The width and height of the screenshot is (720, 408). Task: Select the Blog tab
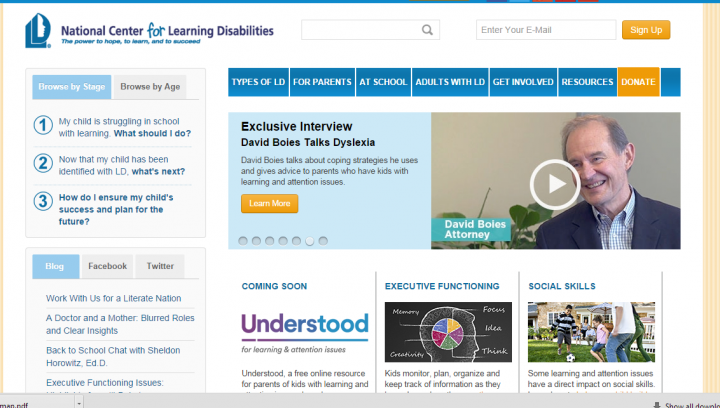tap(55, 266)
